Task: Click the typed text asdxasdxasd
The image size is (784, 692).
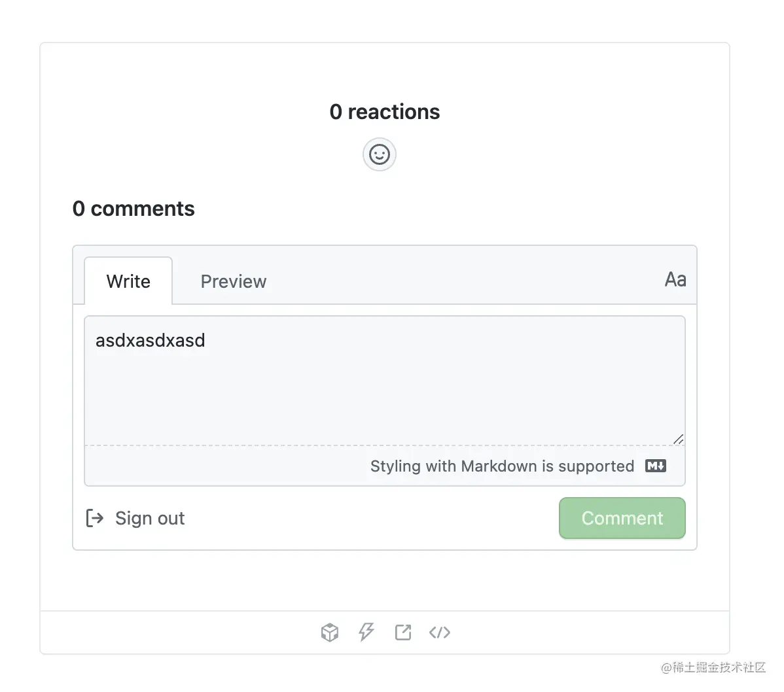Action: pos(151,340)
